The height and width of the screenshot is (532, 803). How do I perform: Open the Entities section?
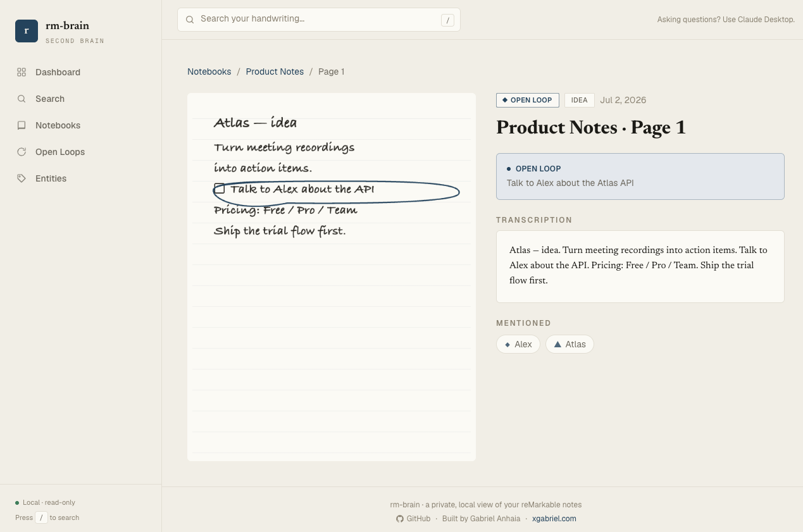(x=81, y=178)
